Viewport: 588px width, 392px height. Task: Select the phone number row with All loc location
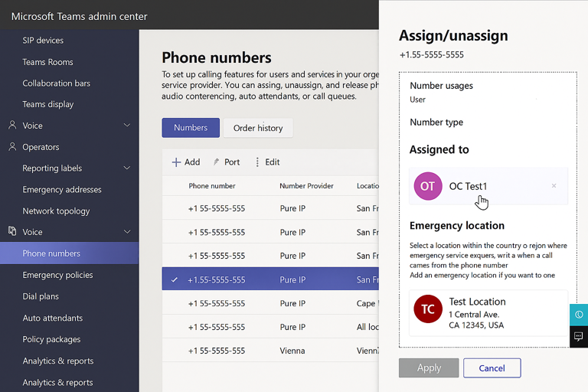click(x=270, y=327)
